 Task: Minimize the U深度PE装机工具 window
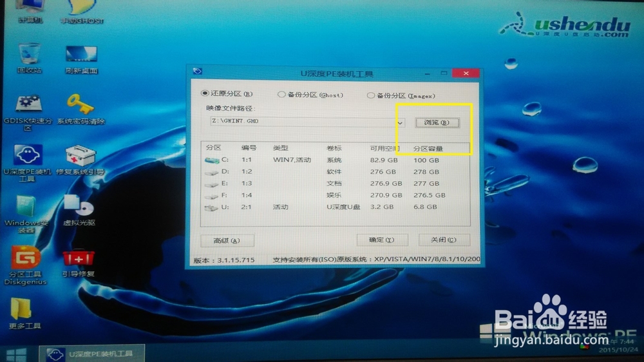(428, 73)
